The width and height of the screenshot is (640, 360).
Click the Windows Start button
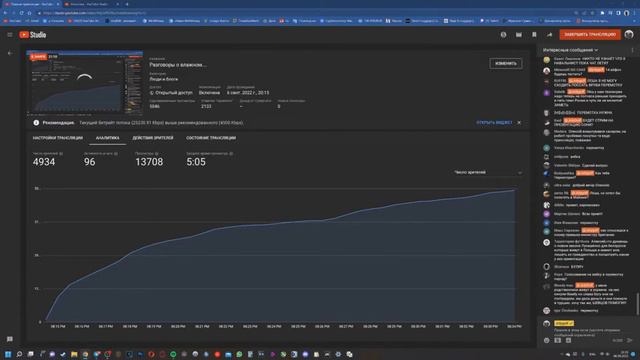8,354
